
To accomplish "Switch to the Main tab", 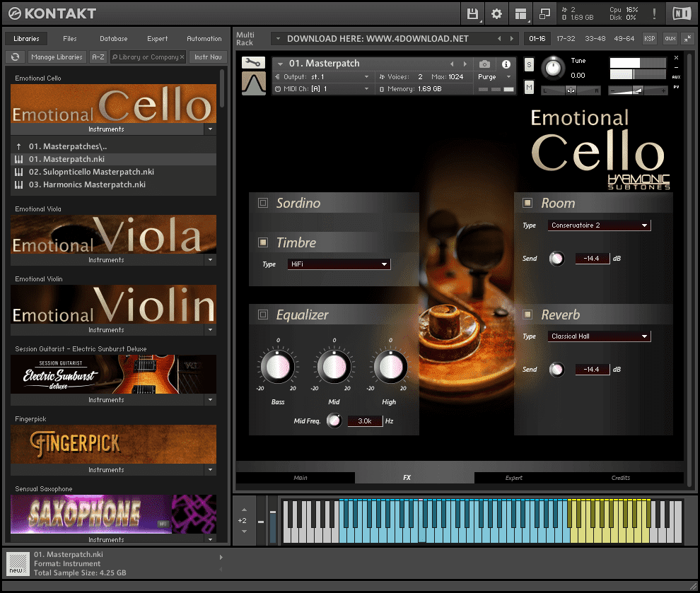I will (300, 477).
